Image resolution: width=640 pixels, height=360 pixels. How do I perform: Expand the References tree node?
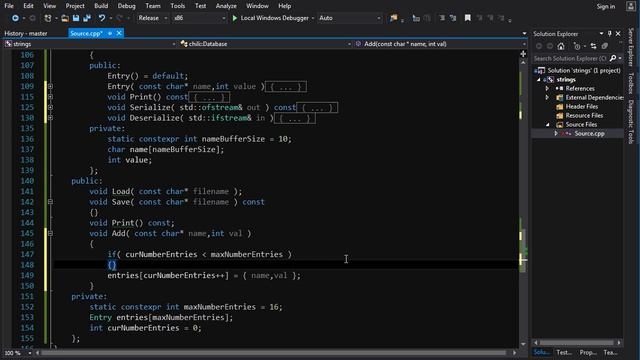547,89
